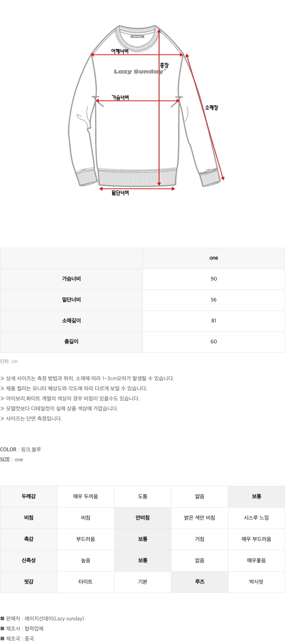Select the highlighted 두께감 보통 option
The image size is (285, 644).
tap(256, 497)
